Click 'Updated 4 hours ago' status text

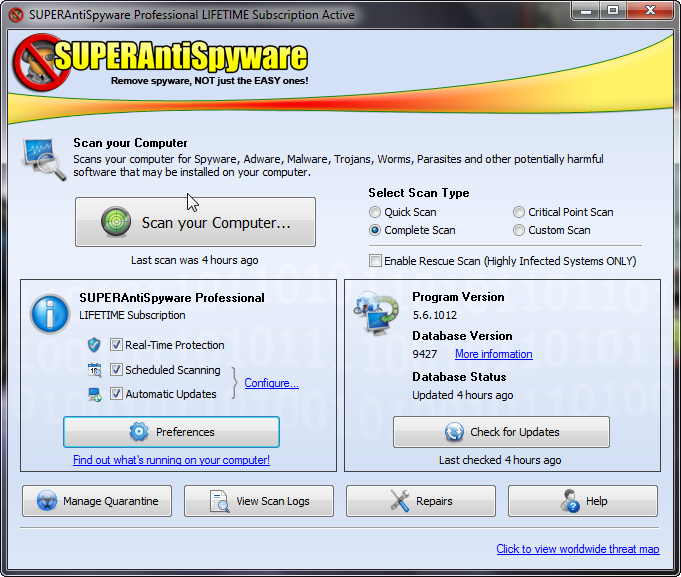coord(463,395)
